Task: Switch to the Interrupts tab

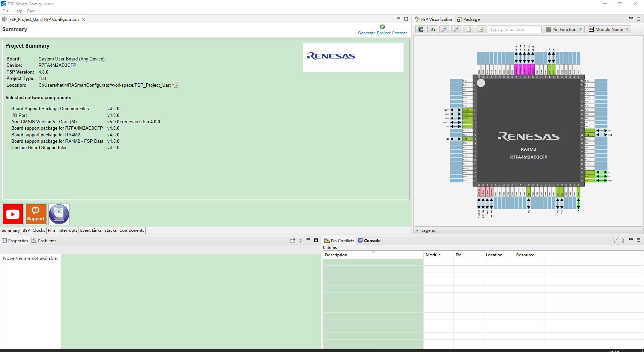Action: [68, 230]
